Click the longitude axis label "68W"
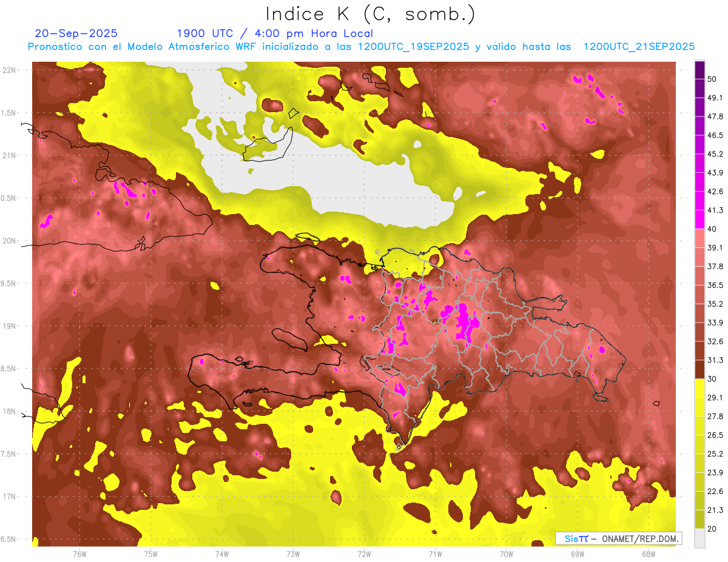This screenshot has width=728, height=562. point(649,554)
